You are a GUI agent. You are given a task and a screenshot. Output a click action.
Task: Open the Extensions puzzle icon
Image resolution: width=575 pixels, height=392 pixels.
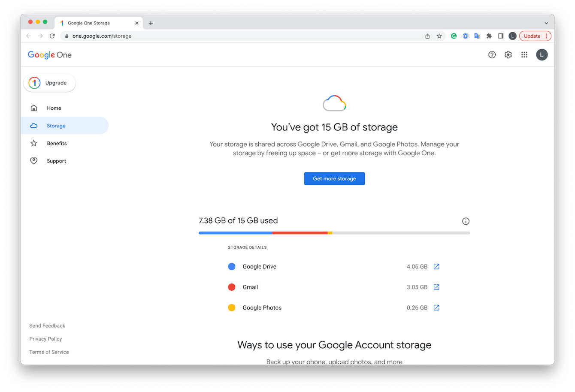pyautogui.click(x=489, y=36)
